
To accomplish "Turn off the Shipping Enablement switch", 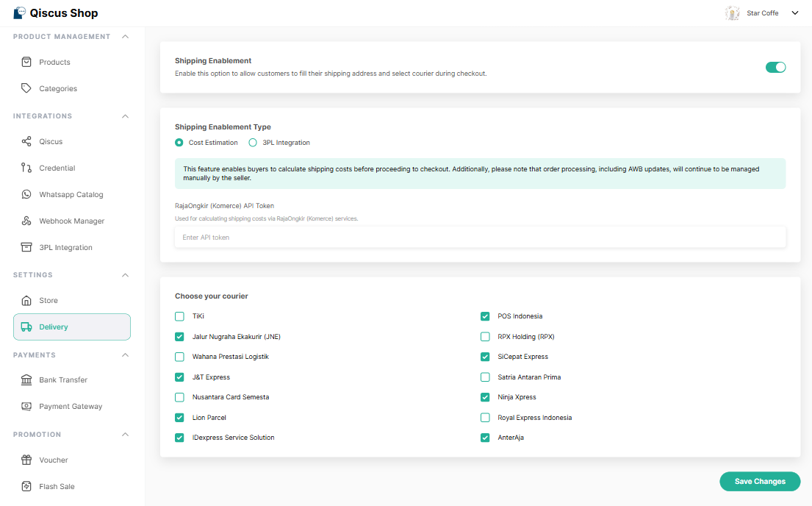I will pos(775,67).
